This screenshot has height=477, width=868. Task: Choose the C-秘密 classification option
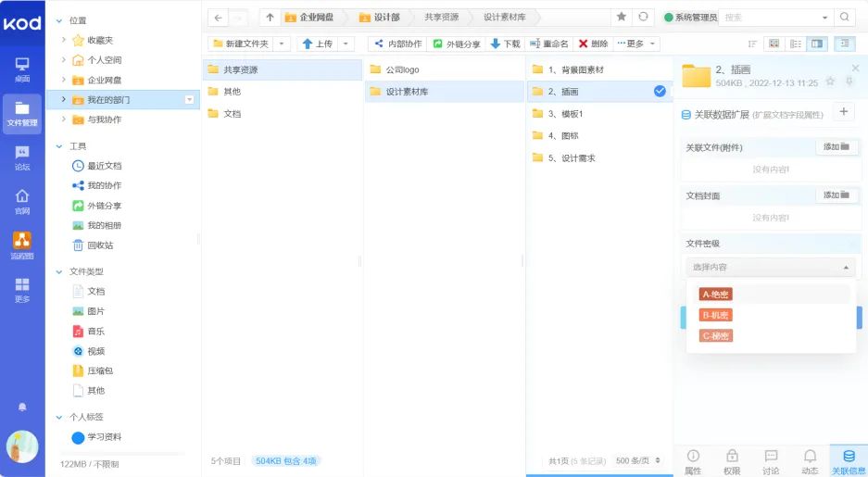[x=715, y=336]
